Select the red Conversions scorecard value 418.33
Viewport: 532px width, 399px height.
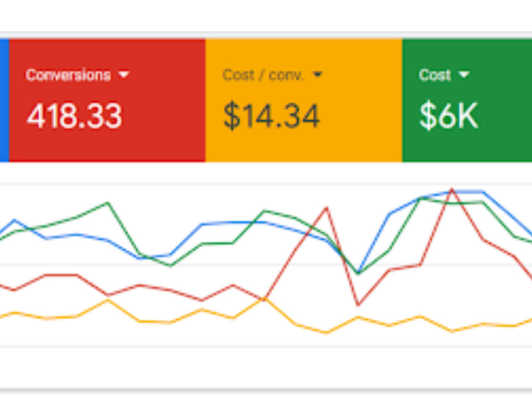(x=74, y=116)
